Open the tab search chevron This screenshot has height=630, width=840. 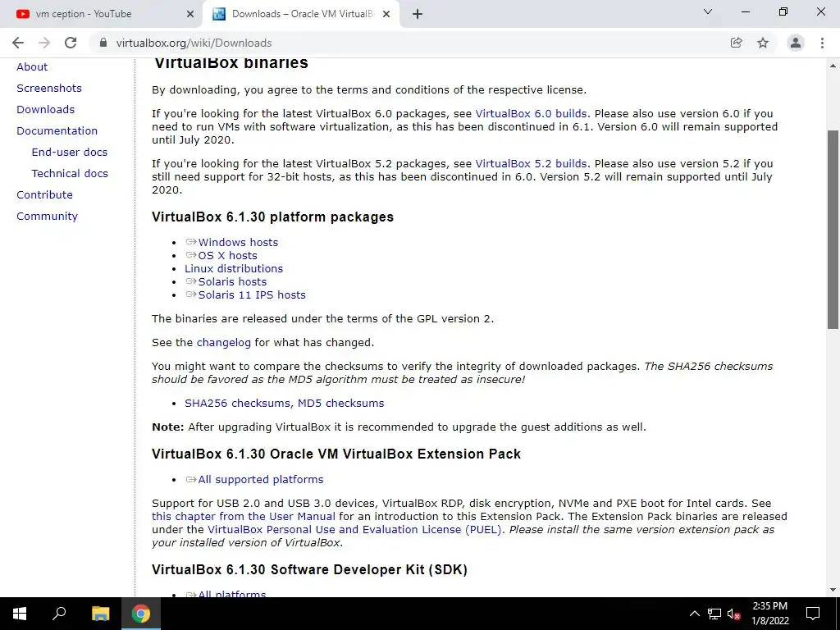[x=708, y=11]
